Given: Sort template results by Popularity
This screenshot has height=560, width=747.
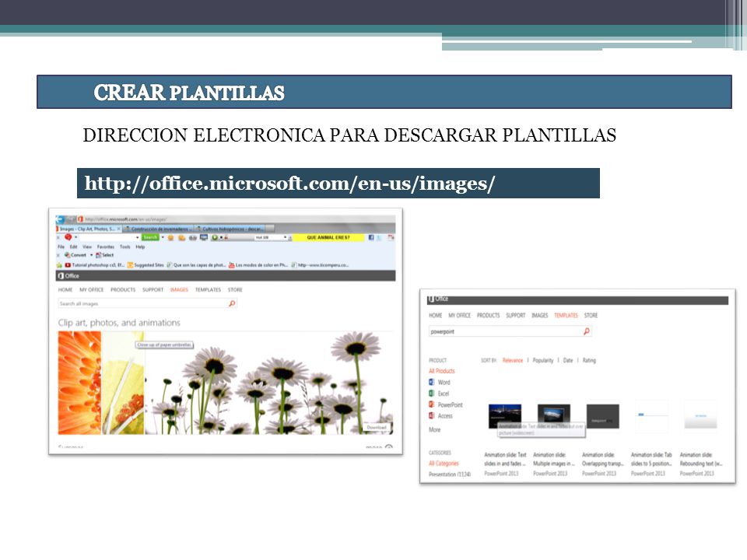Looking at the screenshot, I should [x=543, y=360].
